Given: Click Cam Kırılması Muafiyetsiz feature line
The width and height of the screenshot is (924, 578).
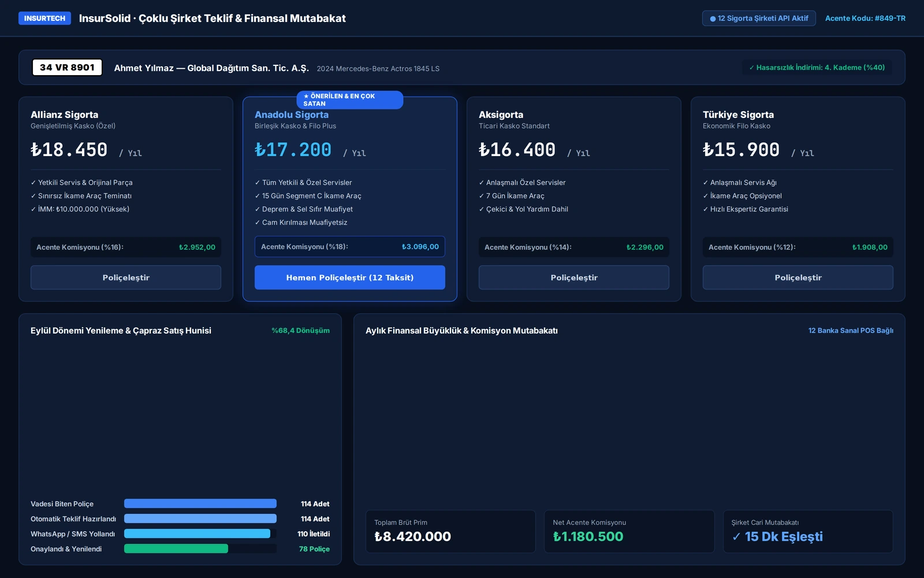Looking at the screenshot, I should point(301,223).
